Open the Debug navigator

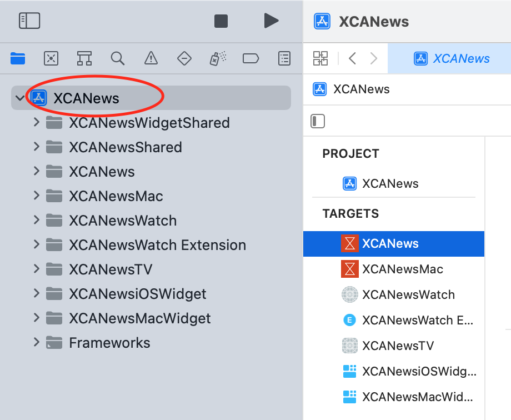tap(218, 59)
